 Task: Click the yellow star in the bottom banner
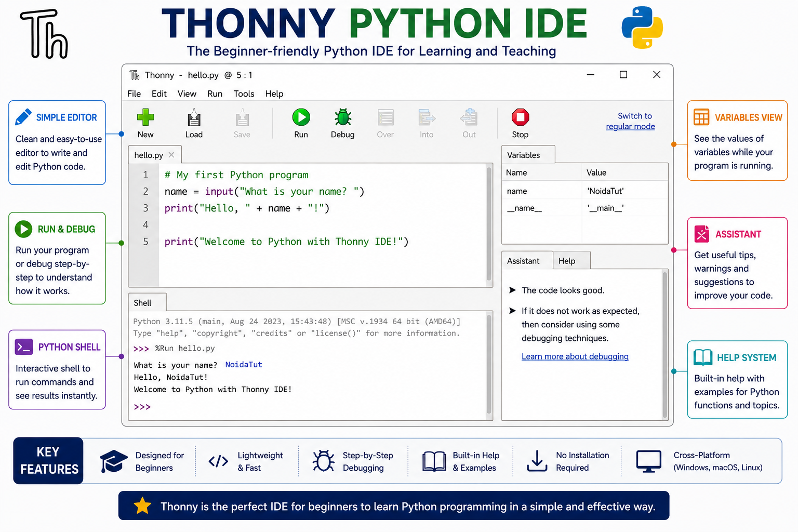click(x=142, y=506)
